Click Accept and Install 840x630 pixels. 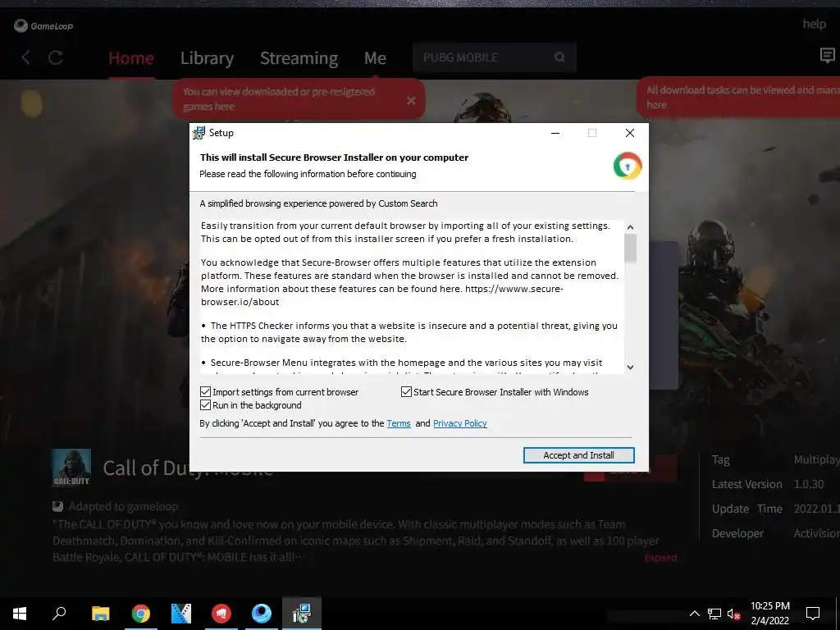tap(578, 454)
